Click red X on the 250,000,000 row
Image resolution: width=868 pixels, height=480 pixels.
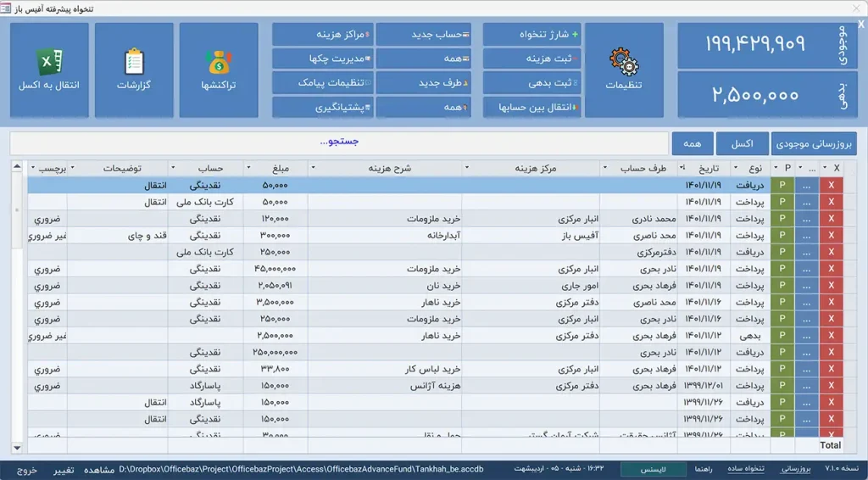coord(831,352)
